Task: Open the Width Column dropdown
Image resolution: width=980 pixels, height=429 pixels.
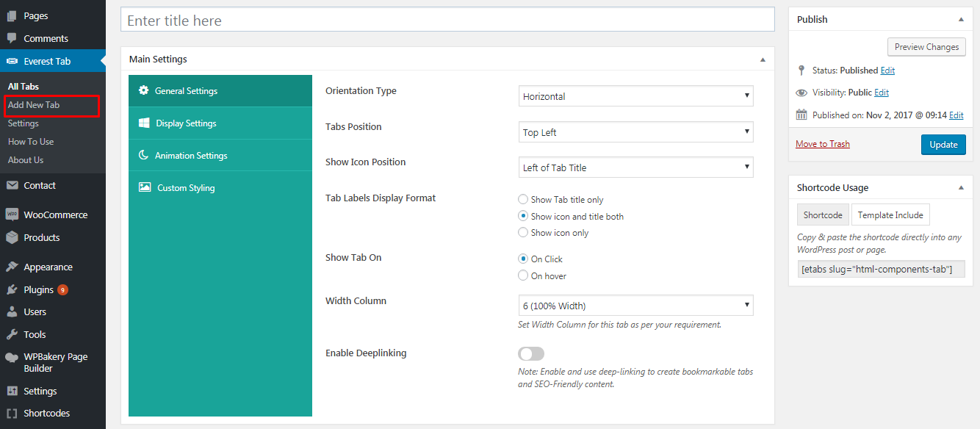Action: click(x=635, y=306)
